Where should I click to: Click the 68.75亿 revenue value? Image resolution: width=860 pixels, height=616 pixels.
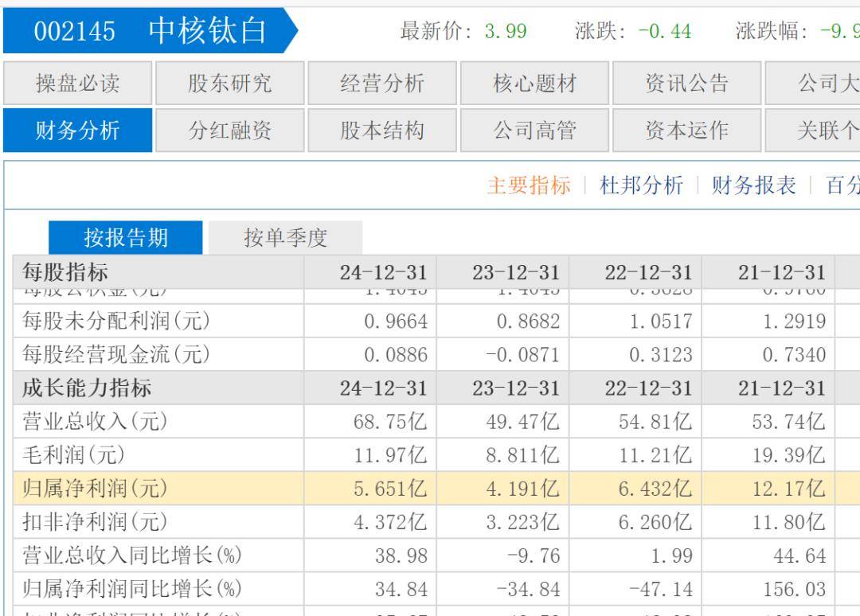coord(390,422)
